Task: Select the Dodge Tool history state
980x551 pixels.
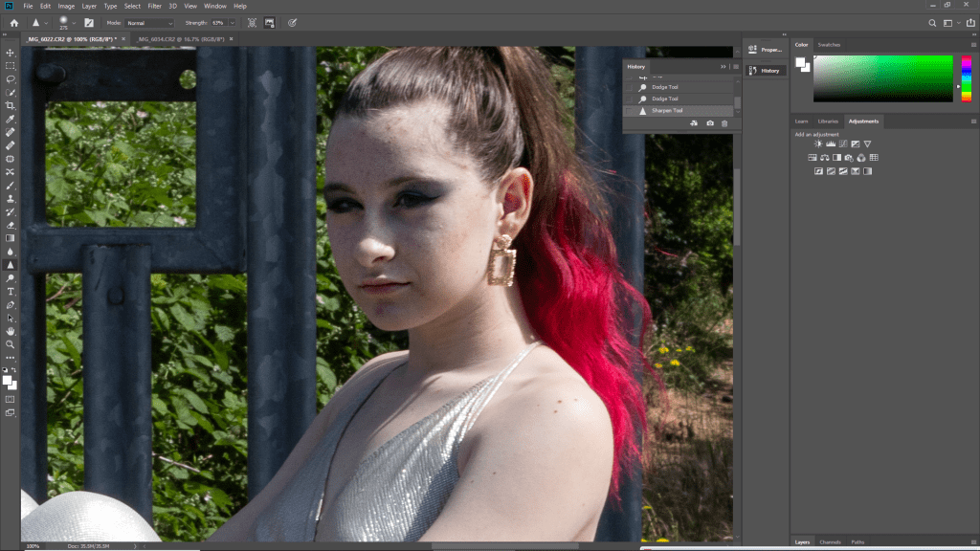Action: click(664, 99)
